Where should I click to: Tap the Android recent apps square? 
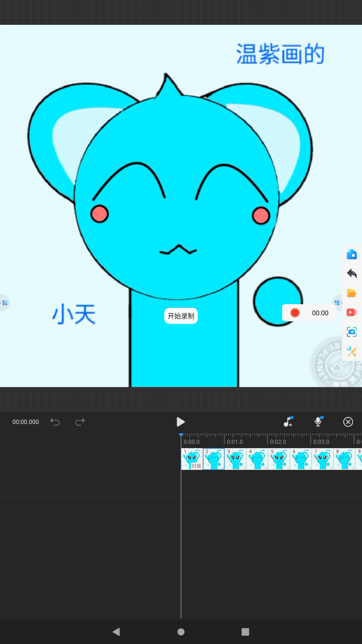pyautogui.click(x=245, y=632)
